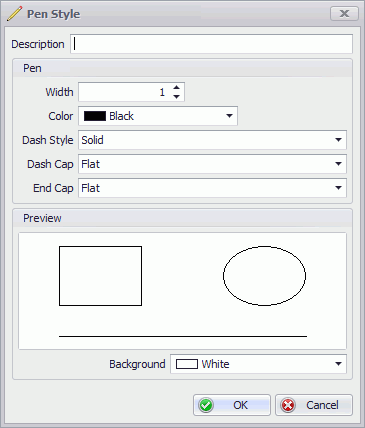Viewport: 365px width, 428px height.
Task: Click the black color swatch in the Color field
Action: pyautogui.click(x=95, y=116)
